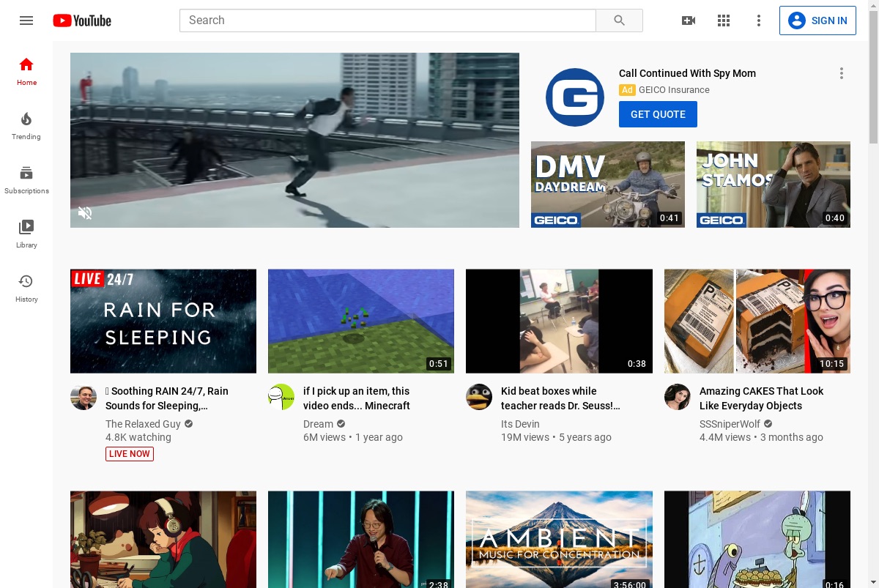Open settings three-dot menu in header

coord(759,21)
